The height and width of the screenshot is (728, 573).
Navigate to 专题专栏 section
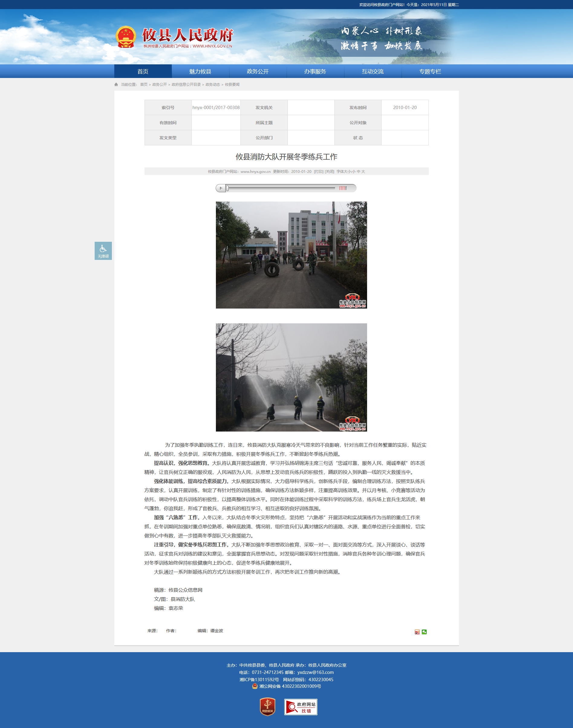430,71
